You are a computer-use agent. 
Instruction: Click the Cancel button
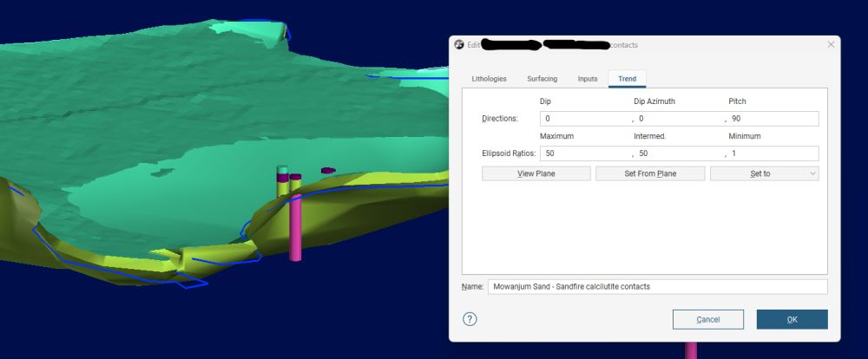[x=708, y=320]
